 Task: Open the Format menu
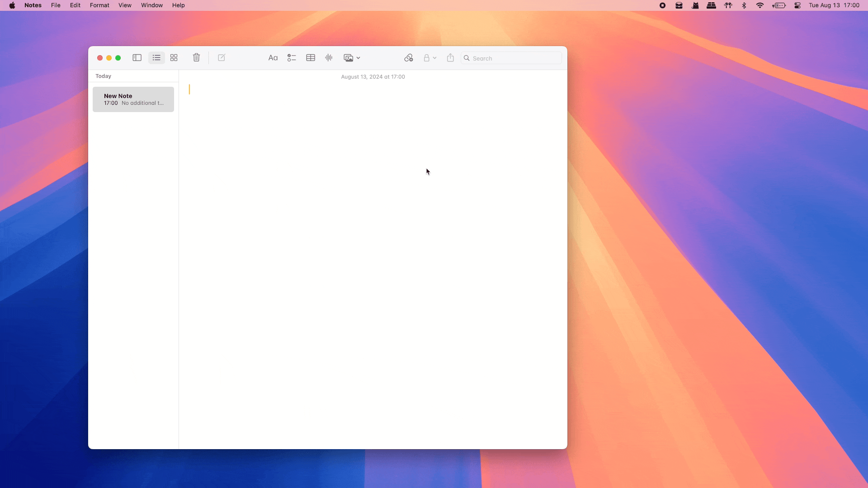point(99,5)
